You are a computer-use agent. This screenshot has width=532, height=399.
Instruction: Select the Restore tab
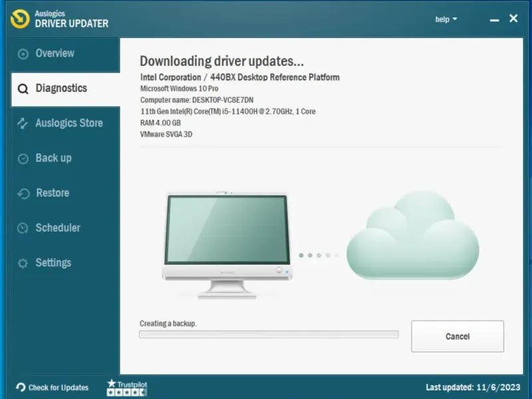tap(65, 194)
